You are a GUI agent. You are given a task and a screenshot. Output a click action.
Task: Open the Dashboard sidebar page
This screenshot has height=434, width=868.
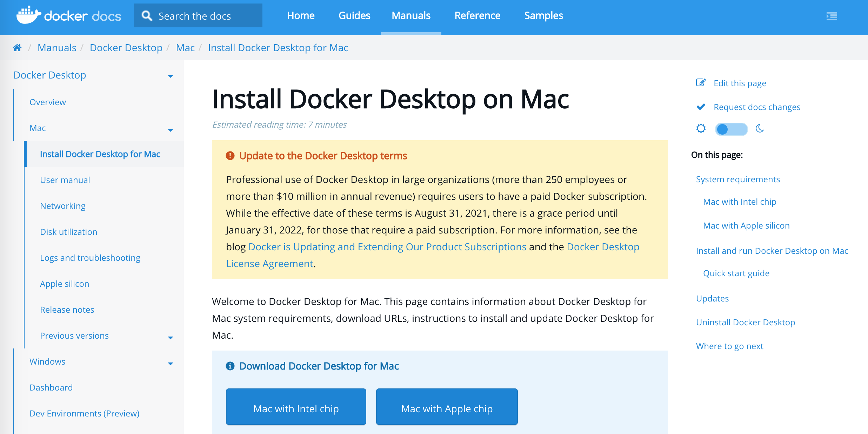51,387
